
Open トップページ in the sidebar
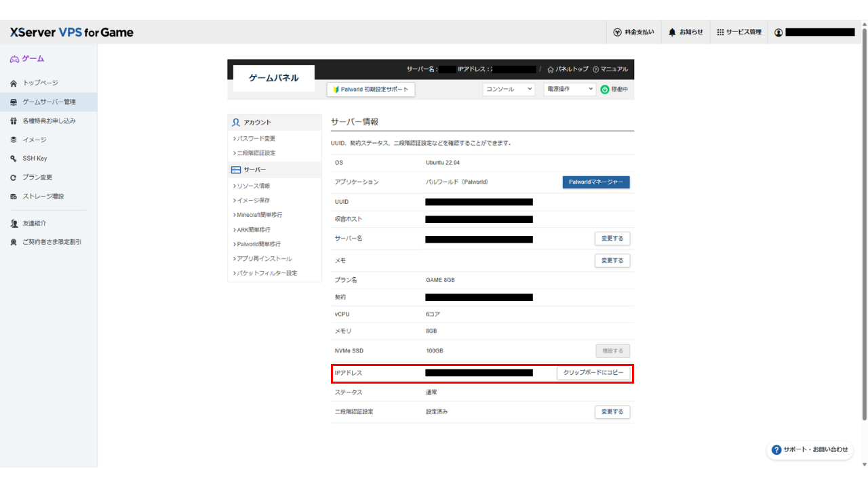click(x=48, y=83)
